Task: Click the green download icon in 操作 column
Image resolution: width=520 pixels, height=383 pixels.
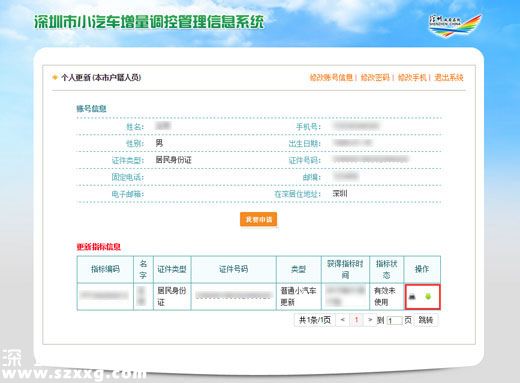Action: (428, 296)
